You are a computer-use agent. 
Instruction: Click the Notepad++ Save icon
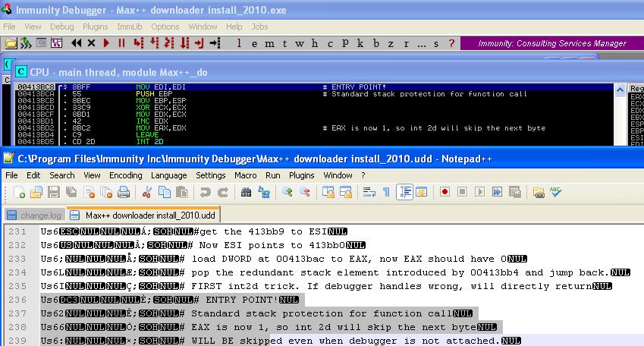tap(54, 192)
